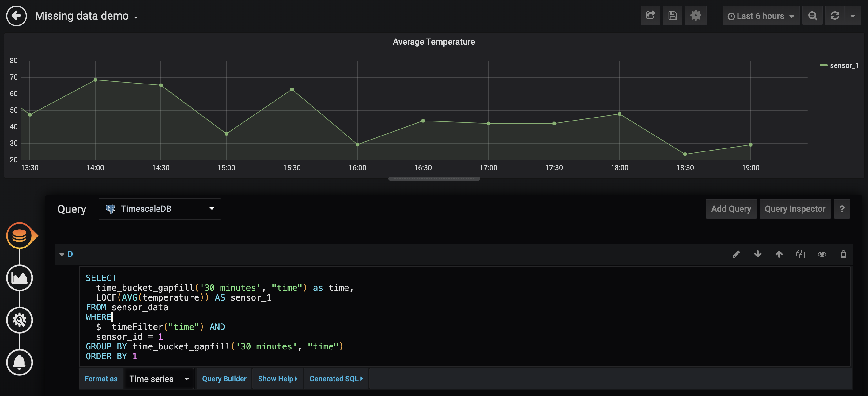This screenshot has width=868, height=396.
Task: Toggle edit mode for query D
Action: coord(736,254)
